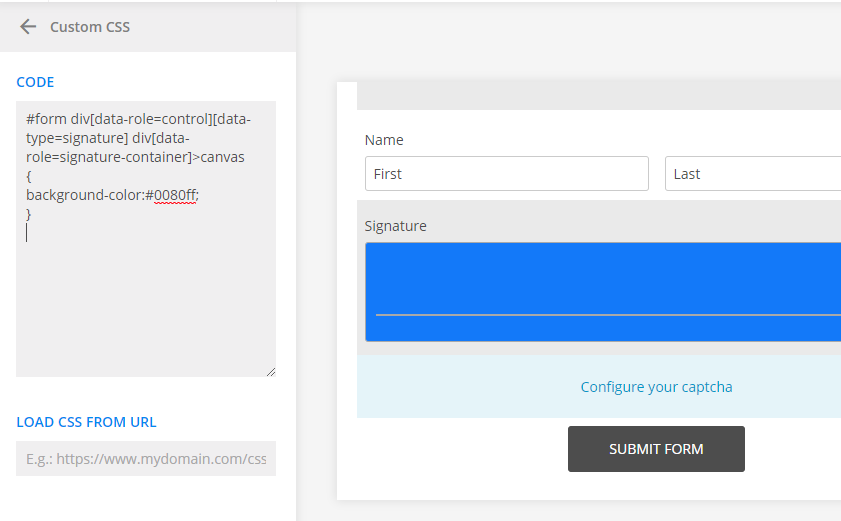Click the background-color property text in code

84,195
